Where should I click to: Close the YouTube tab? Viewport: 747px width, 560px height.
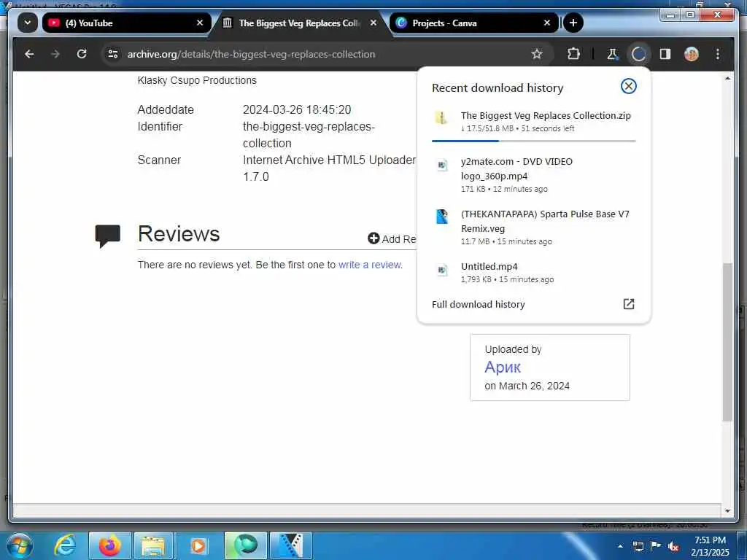(200, 23)
